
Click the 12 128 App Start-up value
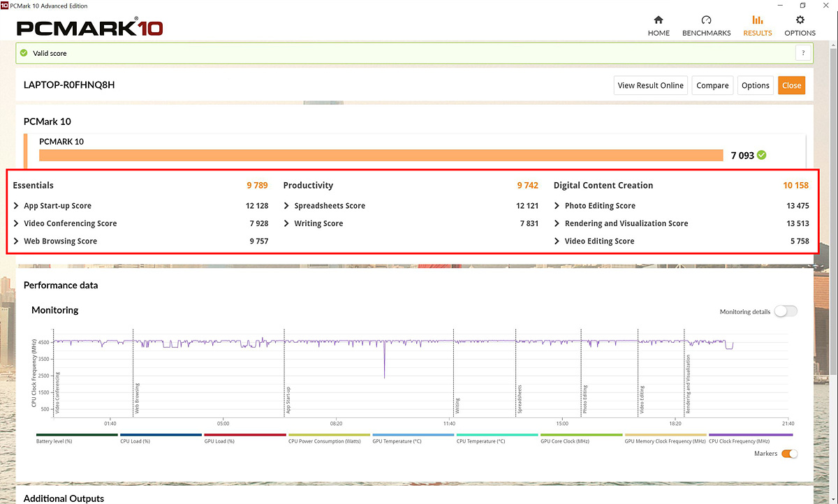click(257, 206)
